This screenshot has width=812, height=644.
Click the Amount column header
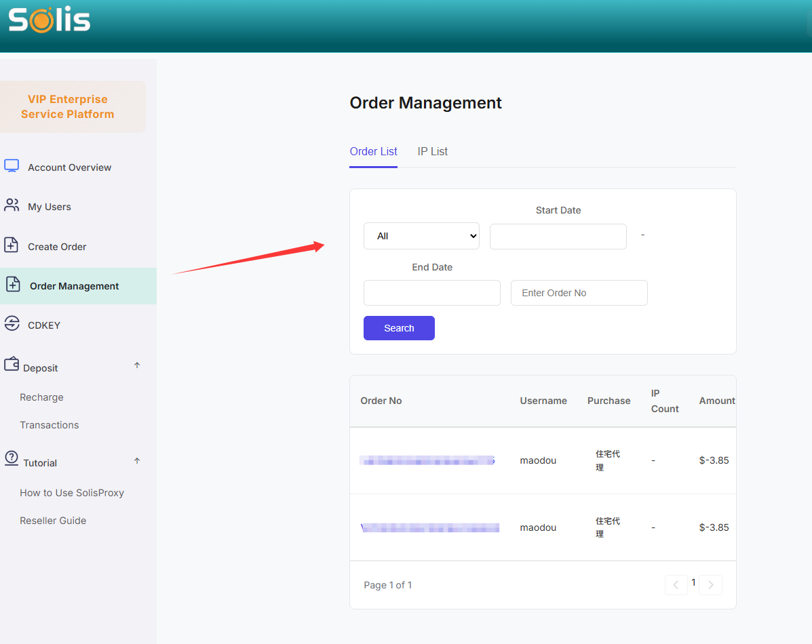[x=717, y=401]
